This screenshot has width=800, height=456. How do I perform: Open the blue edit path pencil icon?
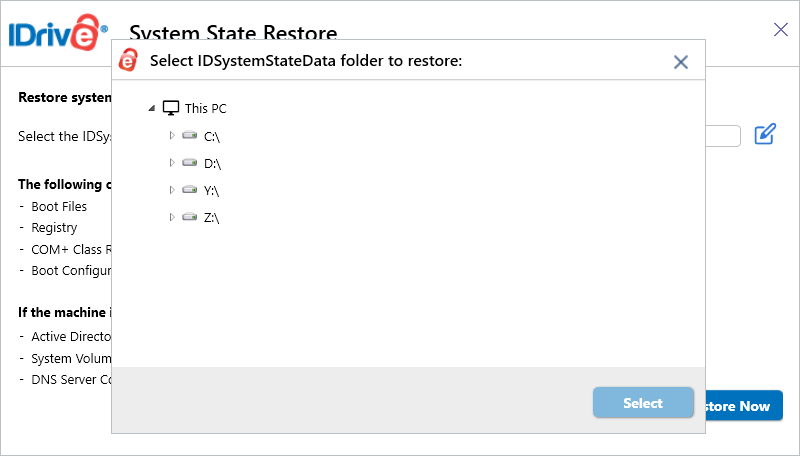point(765,134)
